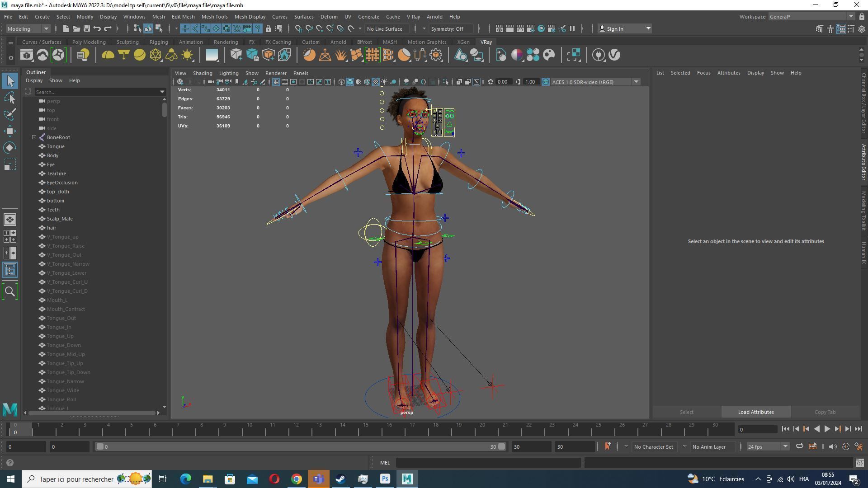
Task: Open File Explorer from the taskbar
Action: 208,479
